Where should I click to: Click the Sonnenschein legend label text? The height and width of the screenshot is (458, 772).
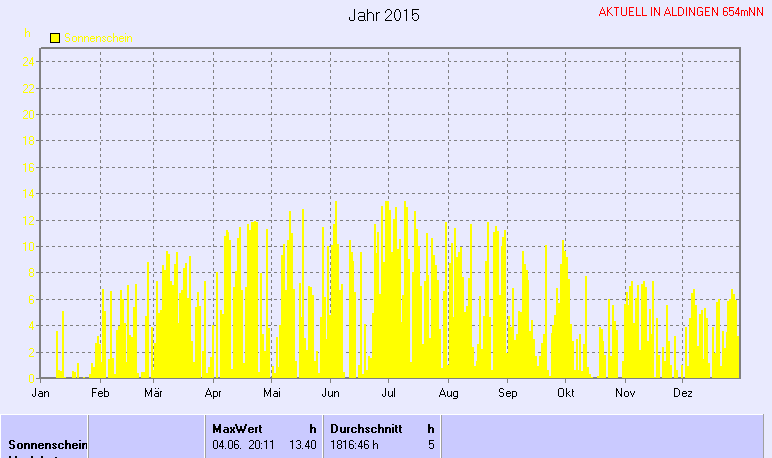point(103,38)
